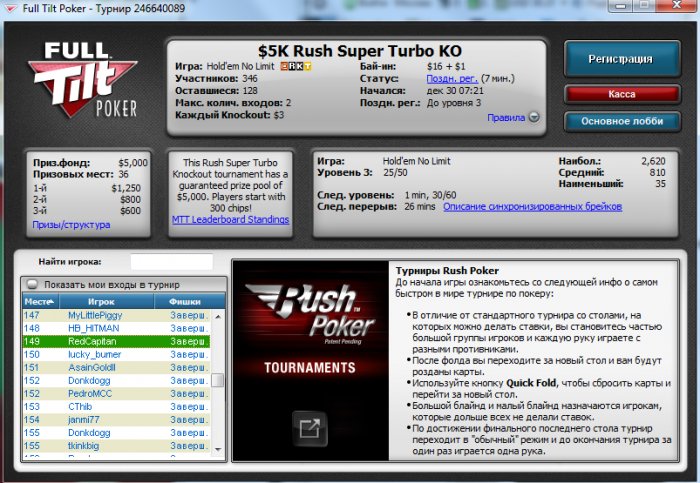This screenshot has height=483, width=700.
Task: Open the pop-out icon under Tournaments
Action: [x=309, y=429]
